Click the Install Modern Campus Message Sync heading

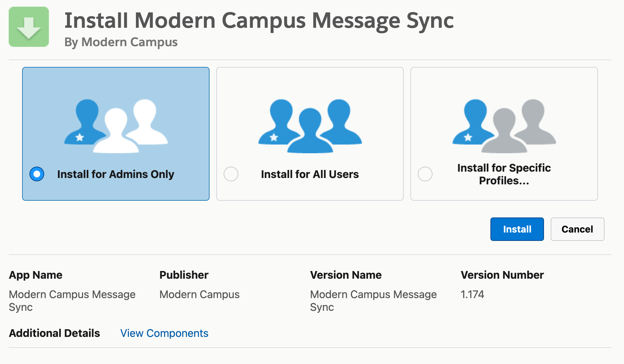click(259, 21)
